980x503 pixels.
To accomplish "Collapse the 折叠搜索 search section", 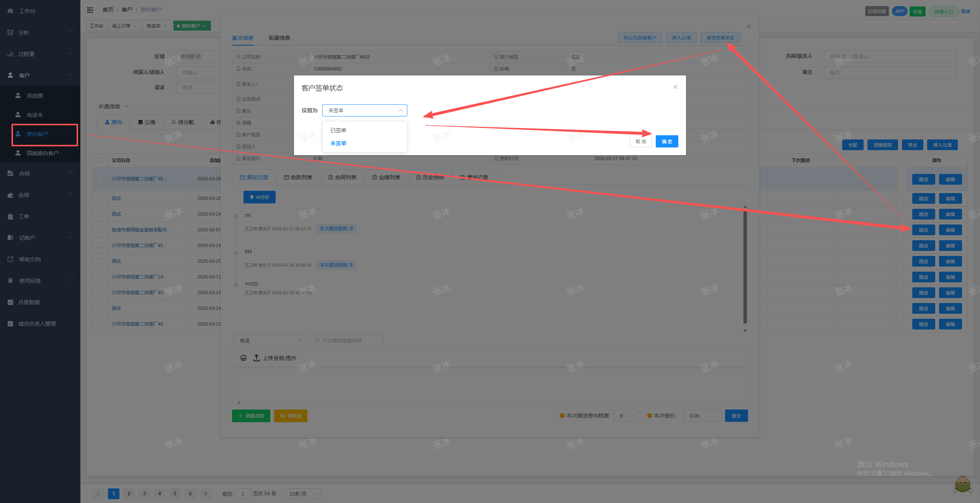I will click(x=114, y=106).
